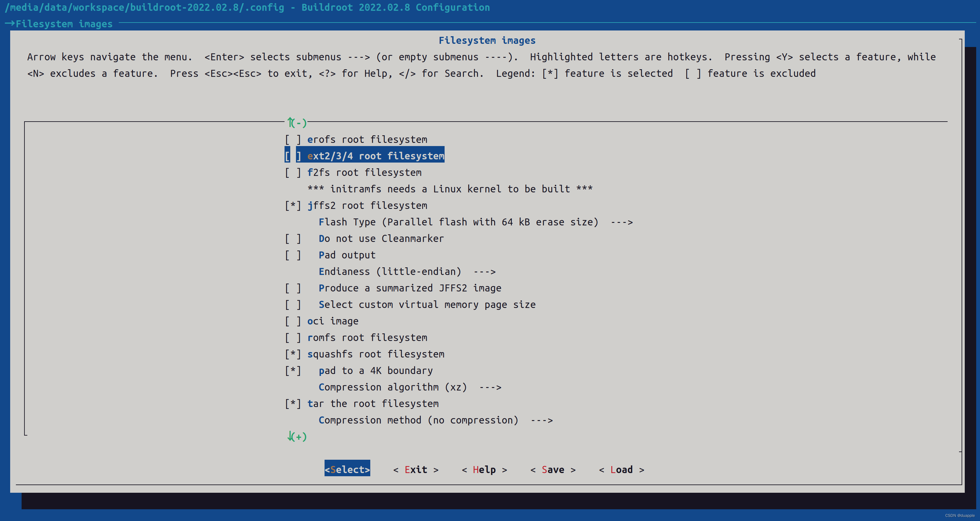The width and height of the screenshot is (980, 521).
Task: Enable ext2/3/4 root filesystem option
Action: pyautogui.click(x=293, y=156)
